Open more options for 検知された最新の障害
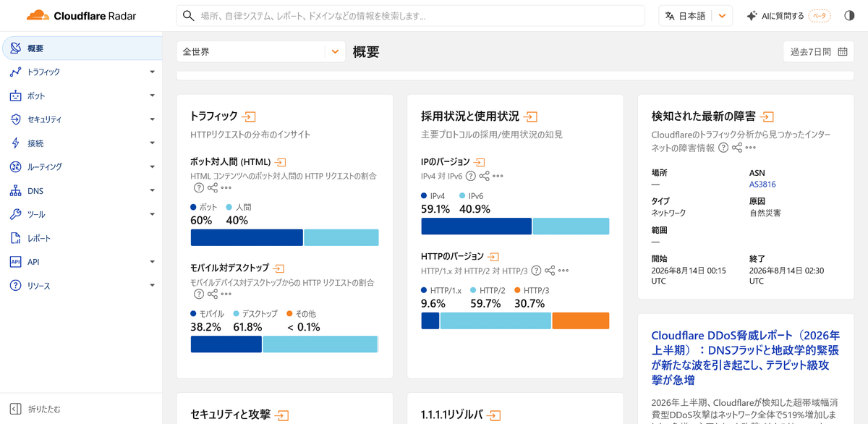868x424 pixels. click(x=750, y=148)
